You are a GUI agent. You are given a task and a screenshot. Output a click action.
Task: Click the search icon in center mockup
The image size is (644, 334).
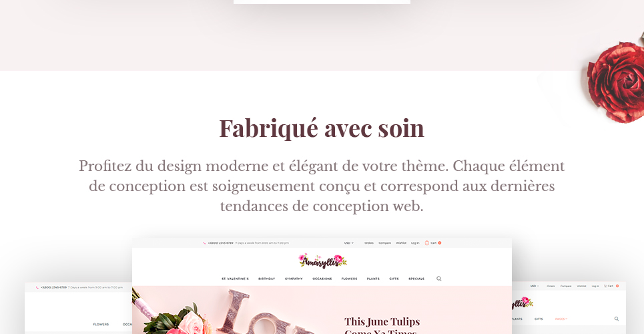pyautogui.click(x=438, y=279)
